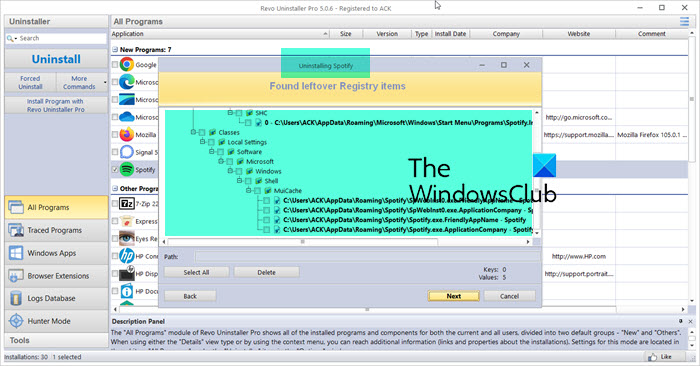Check the Spotify.exe.FriendlyAppName value checkbox

tap(267, 220)
